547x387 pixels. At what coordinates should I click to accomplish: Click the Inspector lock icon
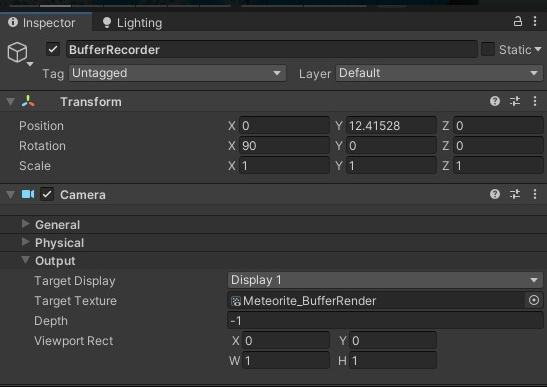click(x=518, y=22)
